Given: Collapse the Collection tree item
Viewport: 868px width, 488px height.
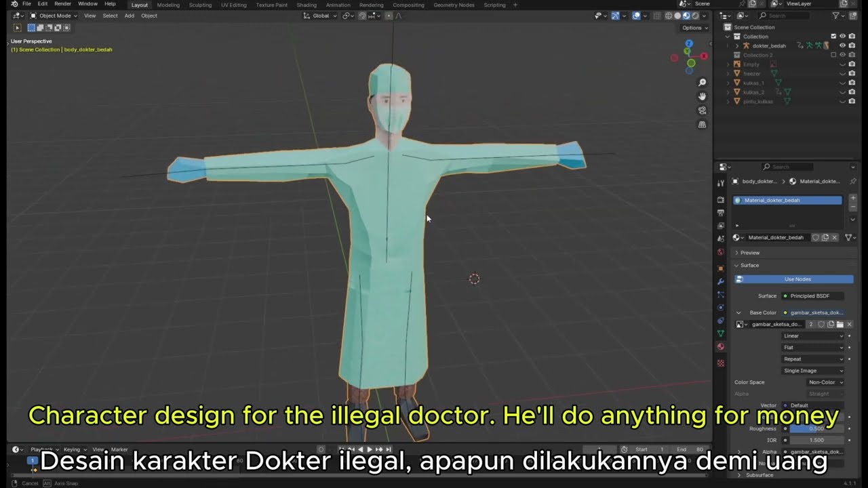Looking at the screenshot, I should [x=729, y=37].
